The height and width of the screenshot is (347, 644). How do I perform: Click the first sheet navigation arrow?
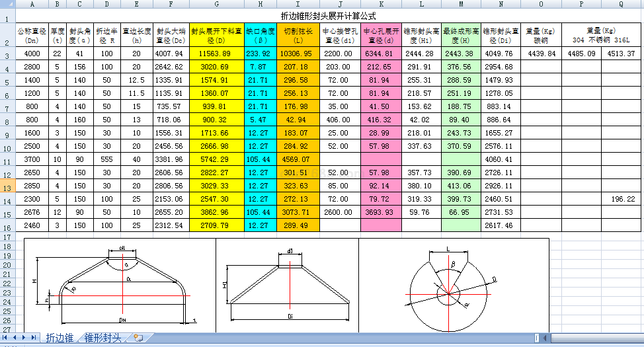[x=6, y=338]
